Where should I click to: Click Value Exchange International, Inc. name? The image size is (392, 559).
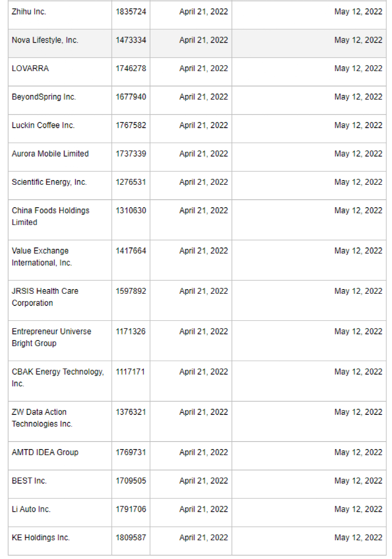coord(42,256)
